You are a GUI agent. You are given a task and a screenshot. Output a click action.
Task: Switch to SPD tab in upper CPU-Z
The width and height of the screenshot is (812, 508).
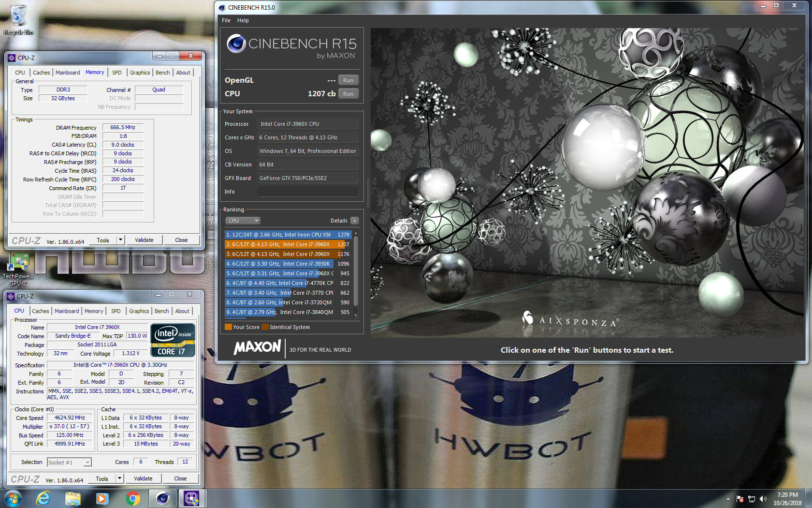(117, 73)
